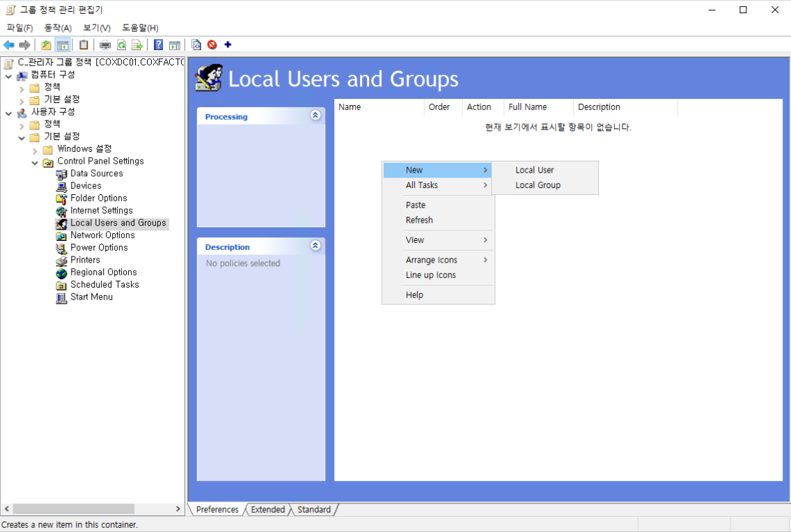Collapse the 컴퓨터 구성 tree node
791x532 pixels.
pos(8,75)
